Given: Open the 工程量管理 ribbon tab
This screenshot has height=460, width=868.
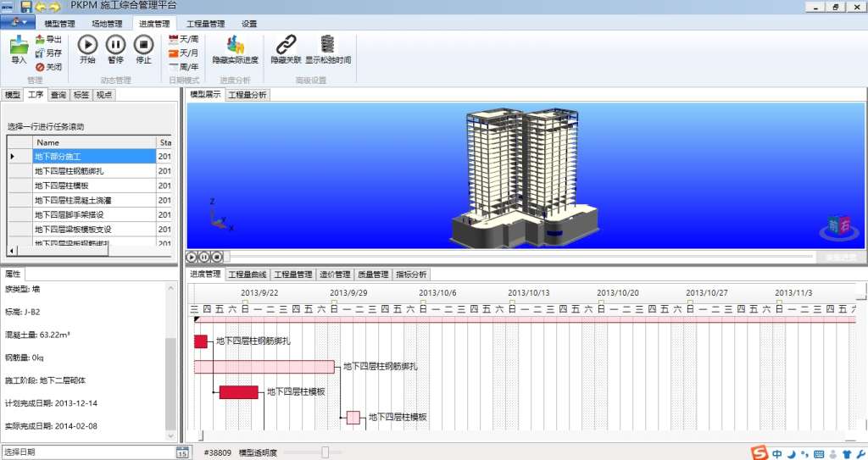Looking at the screenshot, I should click(205, 24).
